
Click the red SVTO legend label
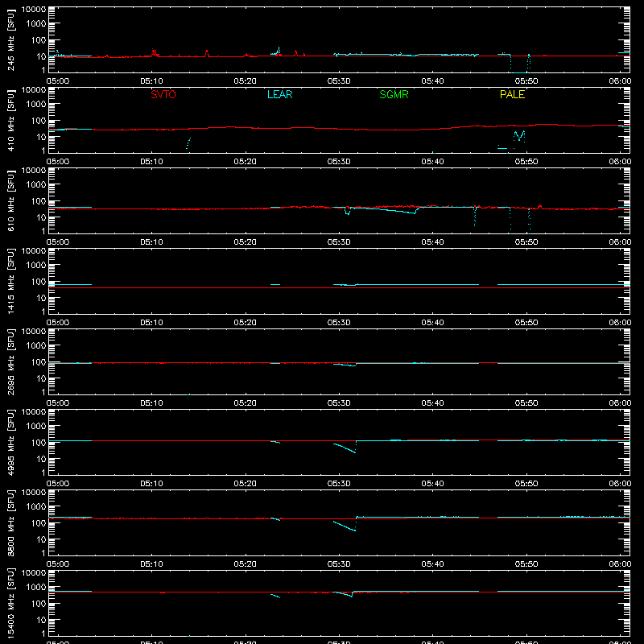(x=163, y=94)
